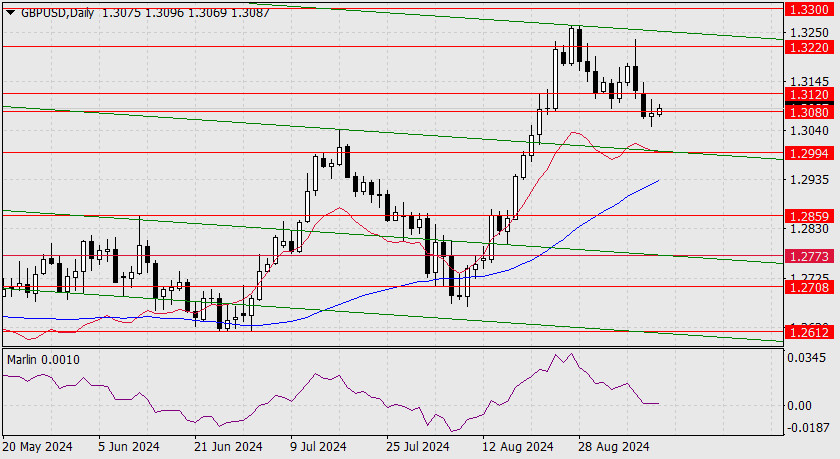This screenshot has width=840, height=459.
Task: Click the 21 Jun 2024 date label
Action: pyautogui.click(x=228, y=447)
